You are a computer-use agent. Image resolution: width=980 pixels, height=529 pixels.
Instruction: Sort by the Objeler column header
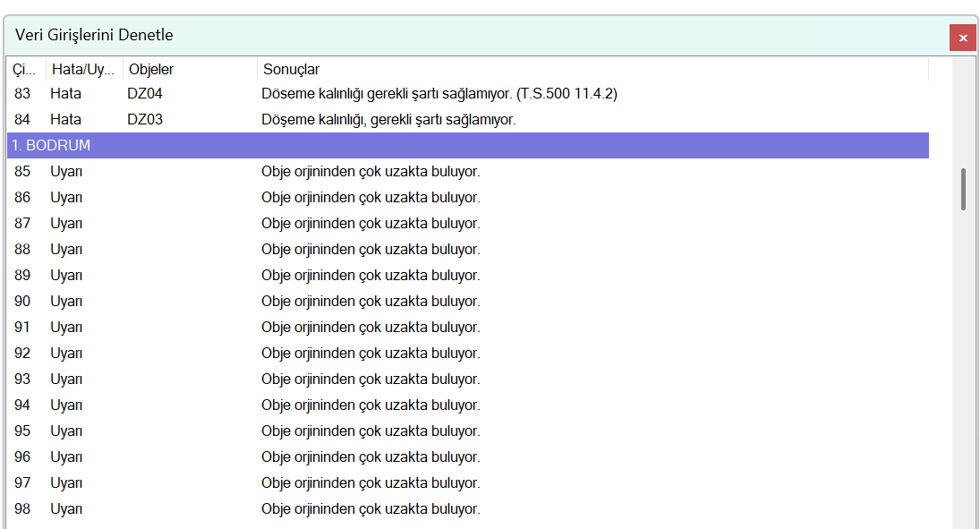[x=190, y=70]
